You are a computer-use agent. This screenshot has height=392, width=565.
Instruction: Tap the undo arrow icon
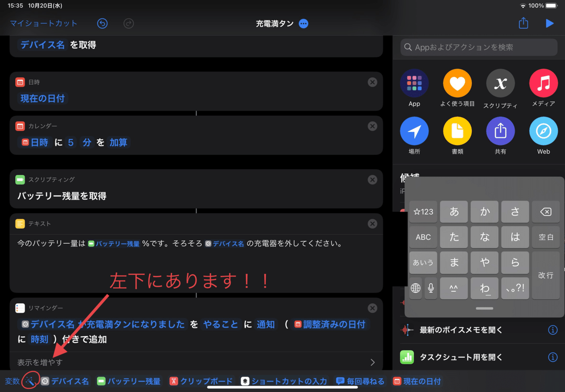coord(102,23)
